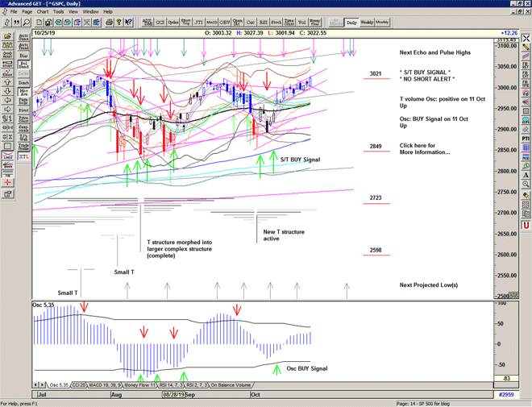Select the ellipse drawing tool

pyautogui.click(x=526, y=120)
